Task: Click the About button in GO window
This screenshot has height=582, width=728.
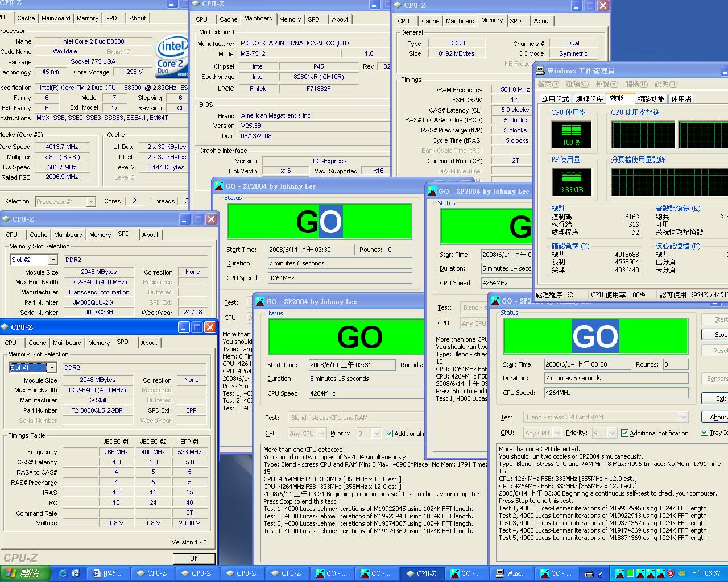Action: click(x=715, y=417)
